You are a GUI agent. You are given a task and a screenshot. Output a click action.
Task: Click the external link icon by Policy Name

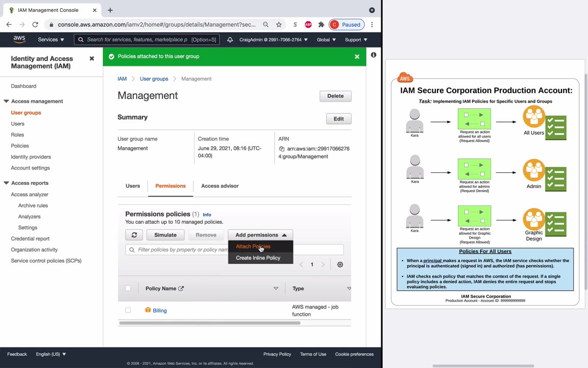point(181,288)
